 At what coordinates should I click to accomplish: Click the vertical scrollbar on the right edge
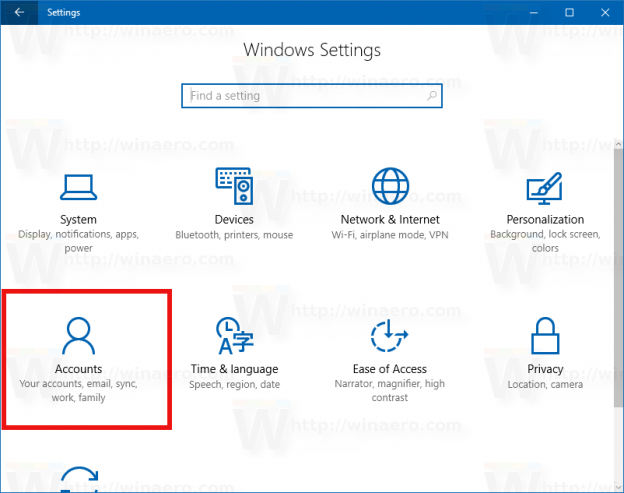[x=618, y=250]
